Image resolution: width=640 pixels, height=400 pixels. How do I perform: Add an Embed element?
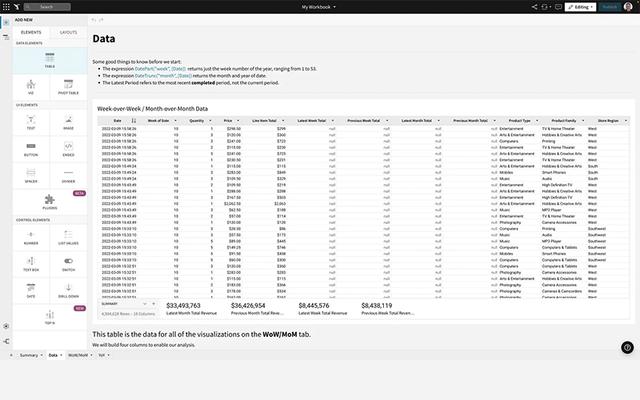68,150
